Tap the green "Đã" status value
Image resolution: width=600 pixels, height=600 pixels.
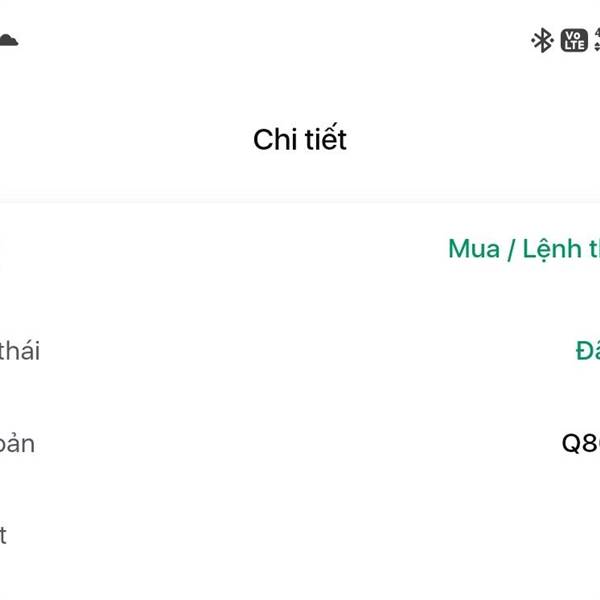tap(587, 351)
